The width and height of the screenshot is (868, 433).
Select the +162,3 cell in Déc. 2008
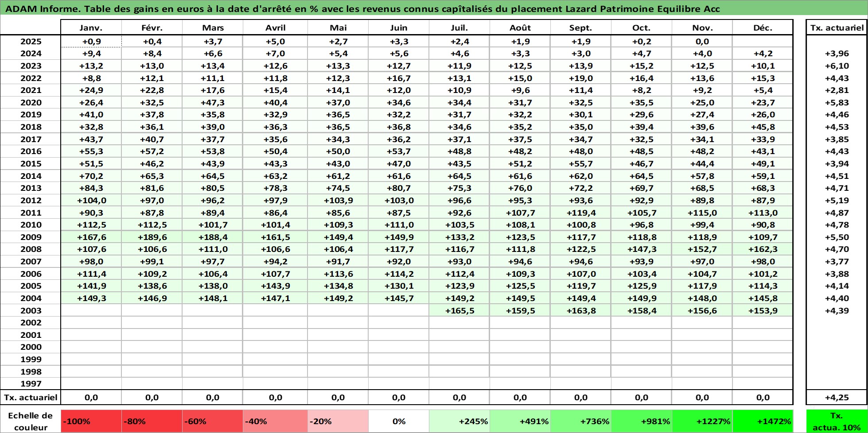pos(763,249)
